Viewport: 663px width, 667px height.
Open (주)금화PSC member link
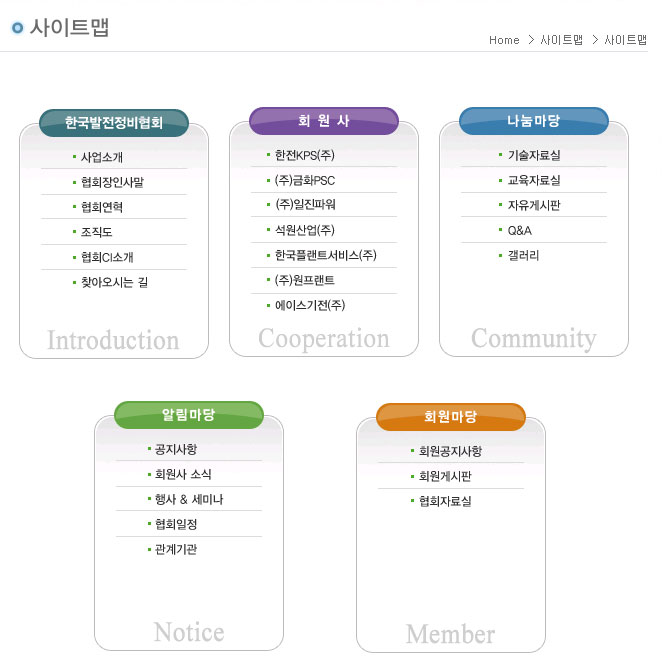coord(304,180)
